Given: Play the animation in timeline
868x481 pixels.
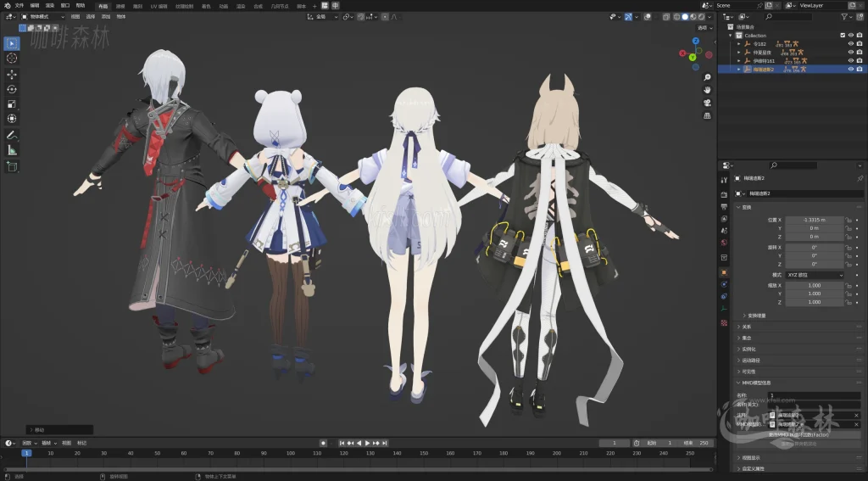Looking at the screenshot, I should click(x=367, y=444).
